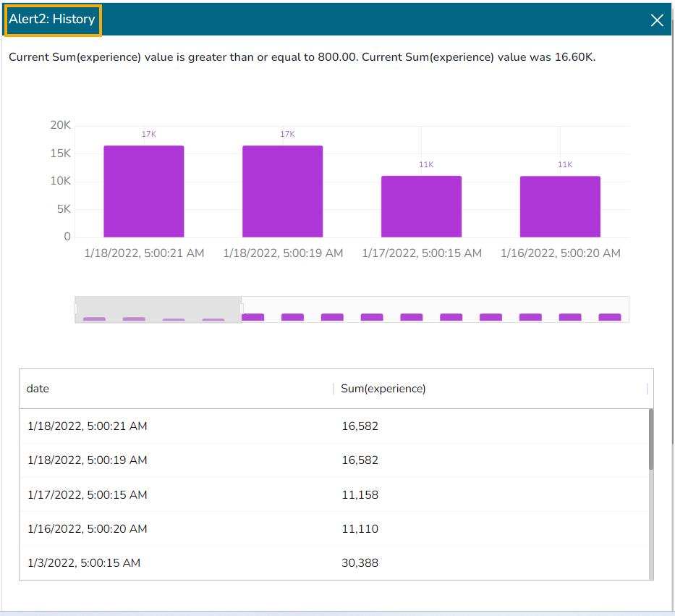Click the table's vertical scrollbar thumb

point(650,439)
